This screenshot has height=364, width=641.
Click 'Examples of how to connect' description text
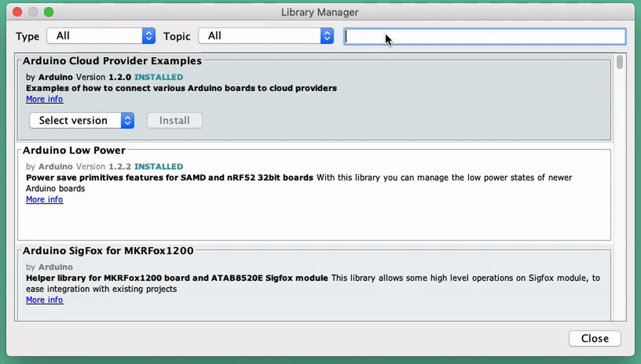click(x=181, y=88)
